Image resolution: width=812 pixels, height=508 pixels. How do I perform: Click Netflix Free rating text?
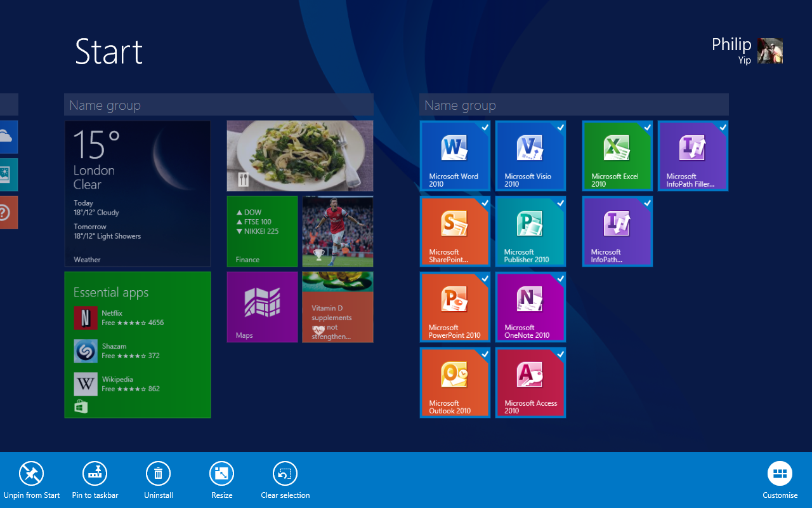pos(133,323)
